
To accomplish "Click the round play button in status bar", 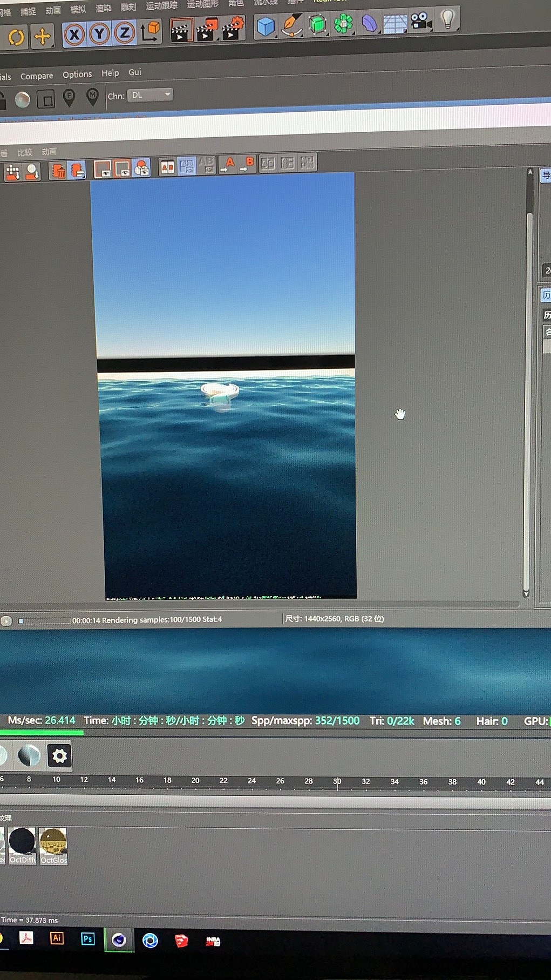I will tap(6, 621).
